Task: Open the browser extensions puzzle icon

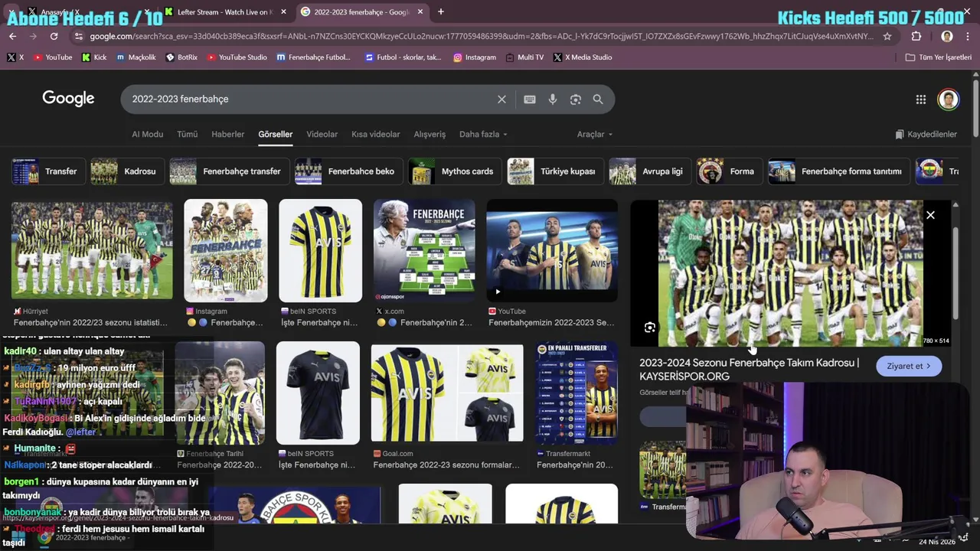Action: [916, 36]
